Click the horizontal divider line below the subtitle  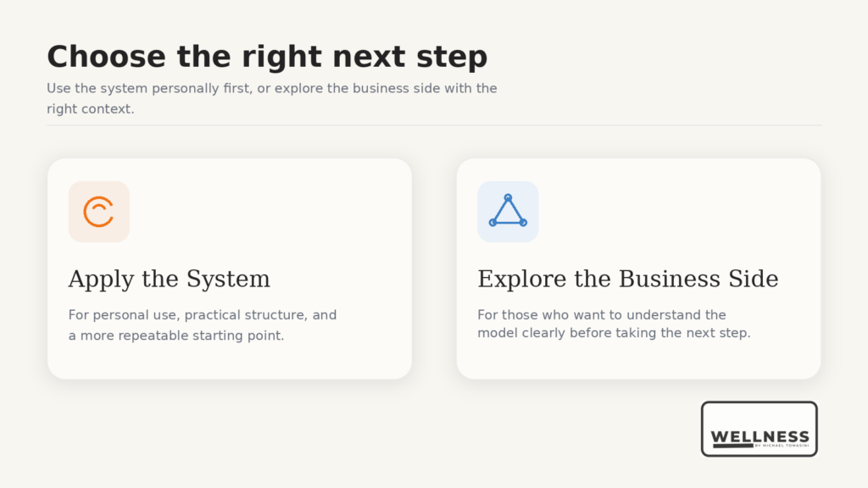[434, 125]
